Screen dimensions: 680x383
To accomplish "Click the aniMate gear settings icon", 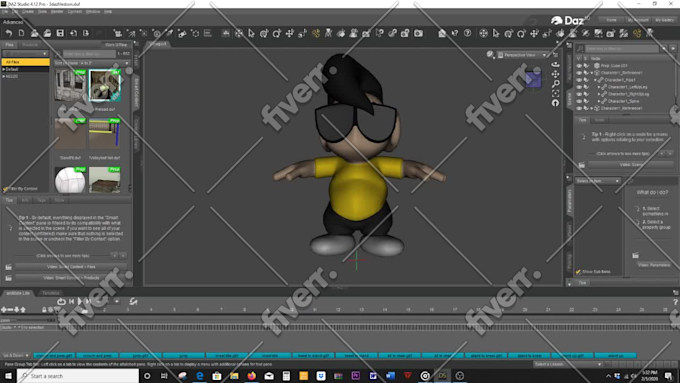I will tap(50, 310).
